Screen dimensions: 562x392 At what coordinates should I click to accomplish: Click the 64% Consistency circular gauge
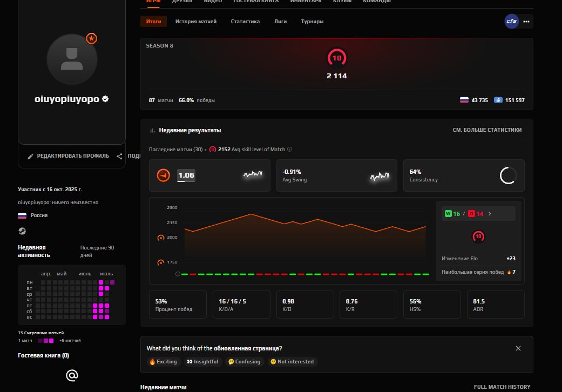pyautogui.click(x=508, y=175)
